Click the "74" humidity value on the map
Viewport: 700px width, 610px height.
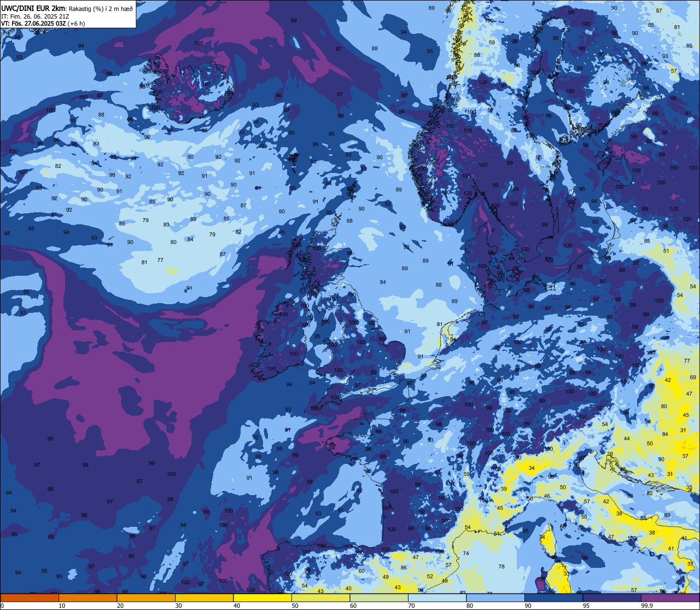pyautogui.click(x=466, y=554)
